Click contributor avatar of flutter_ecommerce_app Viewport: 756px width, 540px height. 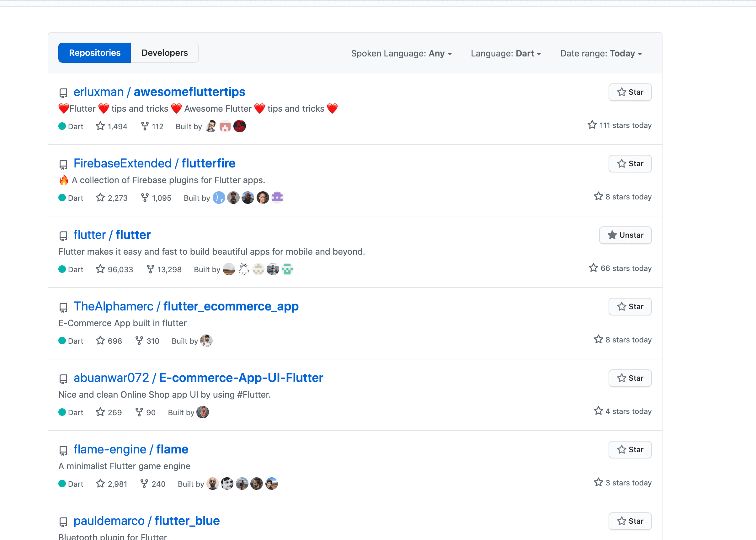pyautogui.click(x=206, y=341)
